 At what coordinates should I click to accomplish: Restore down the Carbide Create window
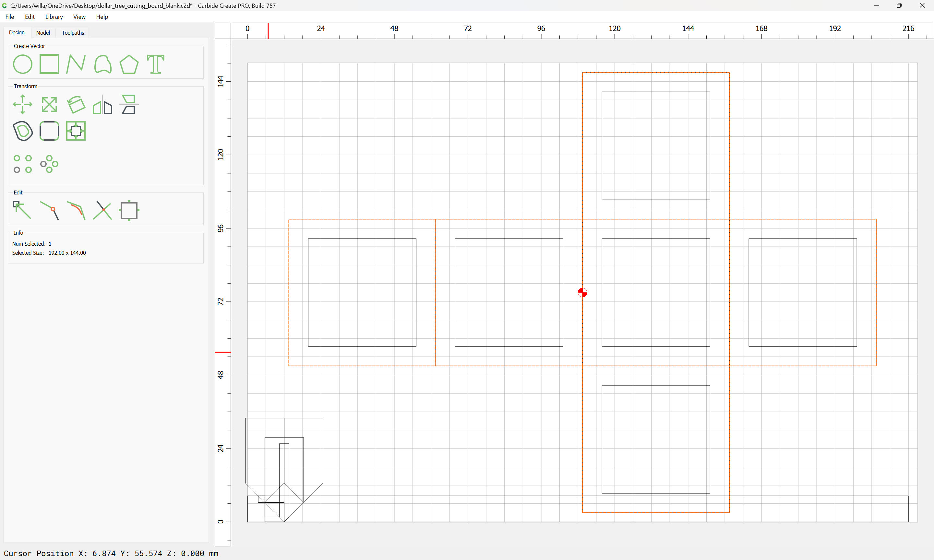[899, 5]
